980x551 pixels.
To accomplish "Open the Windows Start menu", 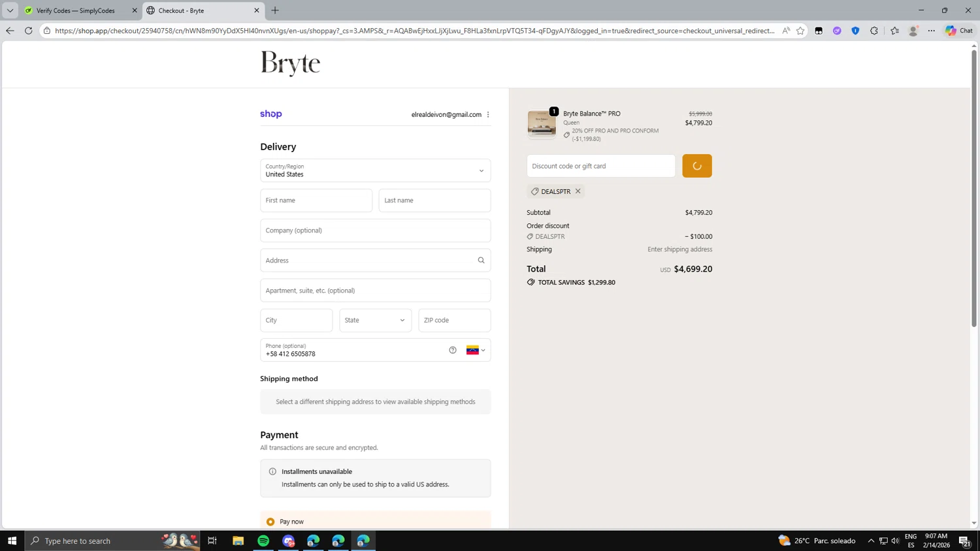I will pos(12,541).
